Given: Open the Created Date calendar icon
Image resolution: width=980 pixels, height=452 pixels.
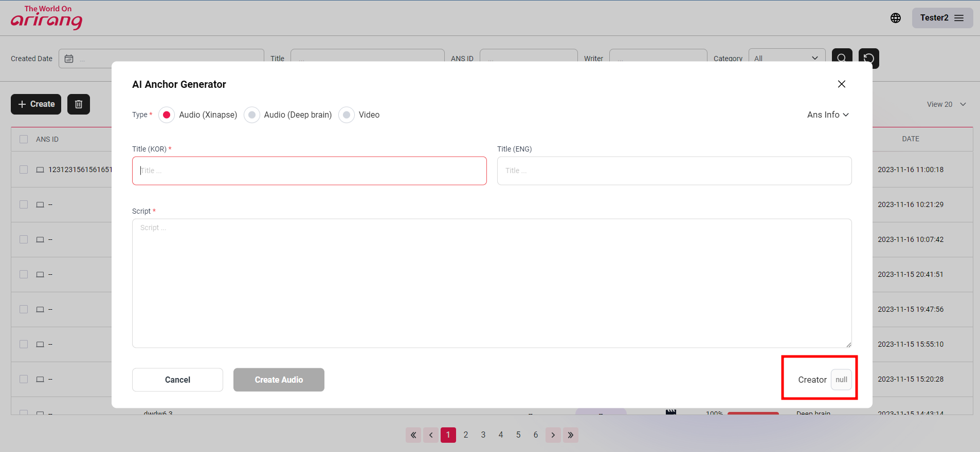Looking at the screenshot, I should (x=69, y=59).
